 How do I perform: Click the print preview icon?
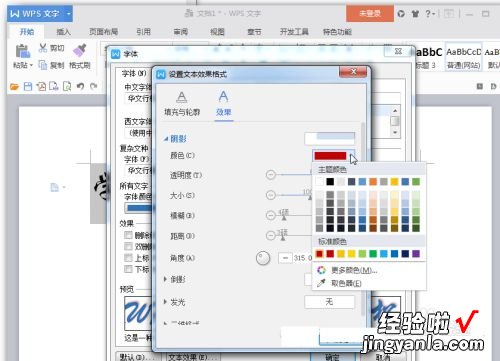click(67, 86)
